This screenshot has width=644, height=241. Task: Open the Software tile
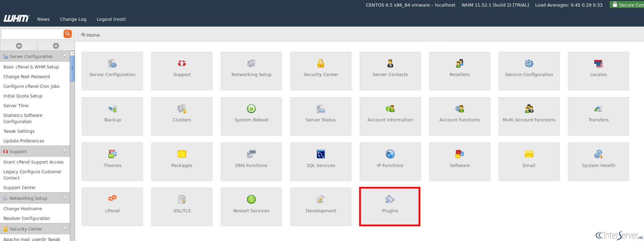click(x=460, y=161)
